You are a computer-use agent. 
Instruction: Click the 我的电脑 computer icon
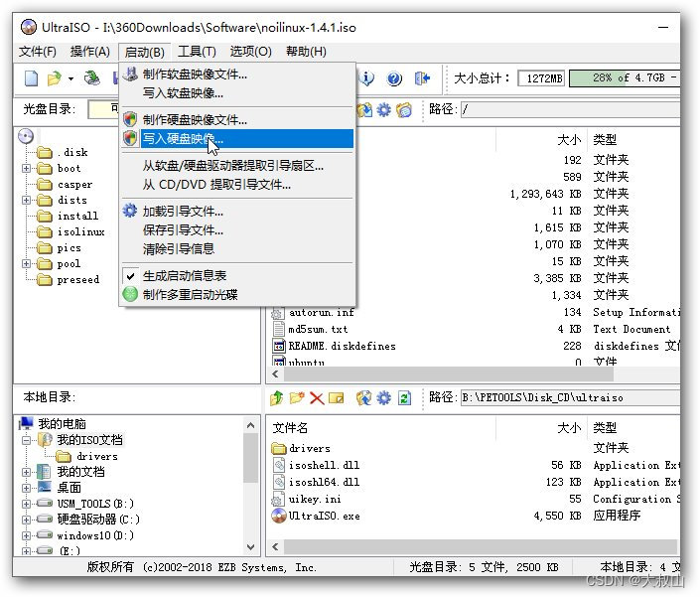(x=27, y=423)
